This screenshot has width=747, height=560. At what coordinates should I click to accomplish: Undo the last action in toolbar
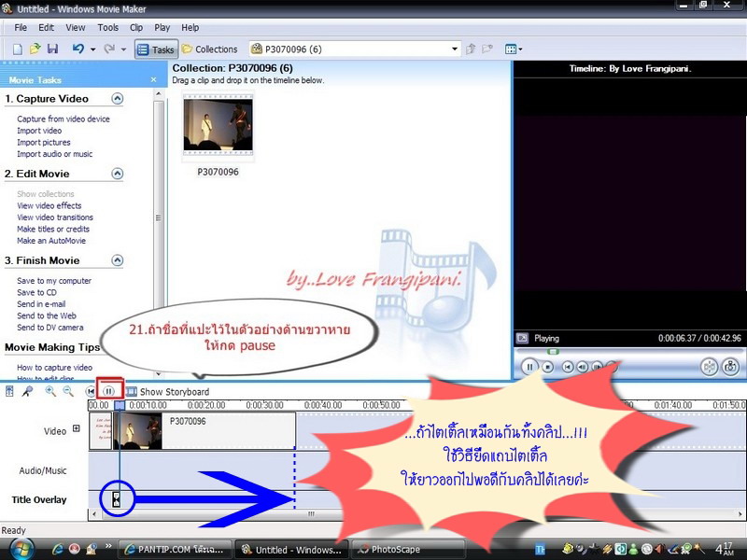point(78,49)
